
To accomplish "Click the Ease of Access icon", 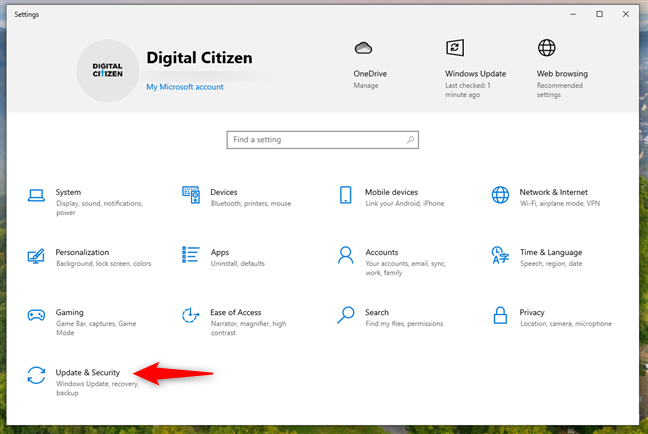I will pyautogui.click(x=191, y=315).
